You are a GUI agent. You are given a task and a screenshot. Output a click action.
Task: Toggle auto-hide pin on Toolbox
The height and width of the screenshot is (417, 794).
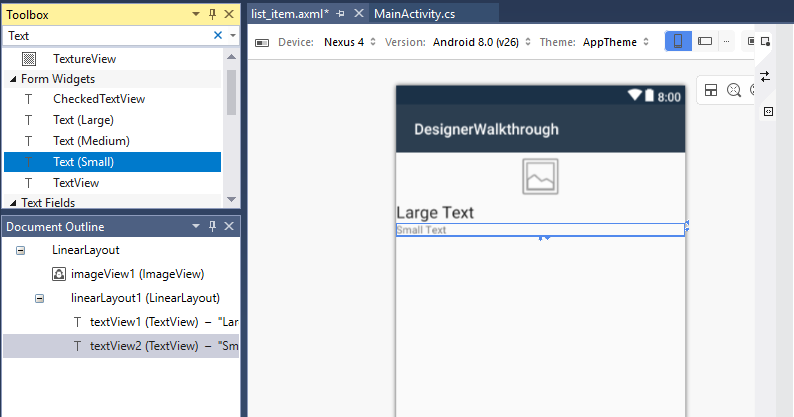212,14
